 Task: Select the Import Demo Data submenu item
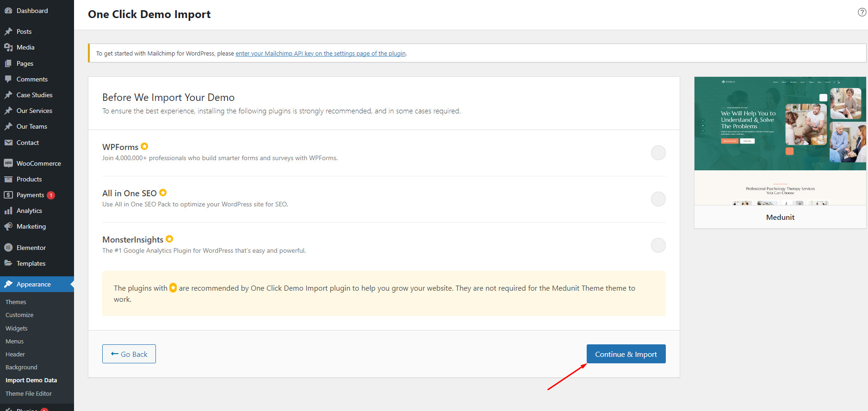pyautogui.click(x=31, y=380)
